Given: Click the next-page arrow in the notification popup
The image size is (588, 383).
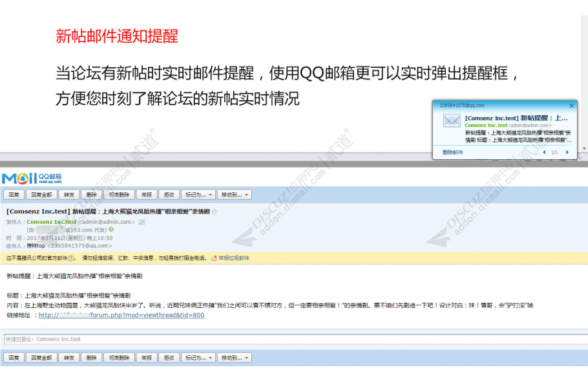Looking at the screenshot, I should (567, 152).
